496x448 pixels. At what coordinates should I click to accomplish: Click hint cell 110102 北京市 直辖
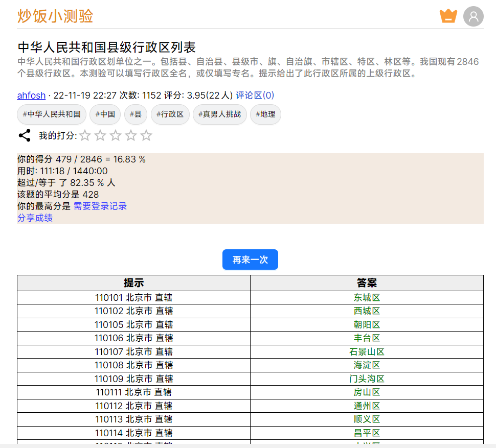pyautogui.click(x=134, y=311)
